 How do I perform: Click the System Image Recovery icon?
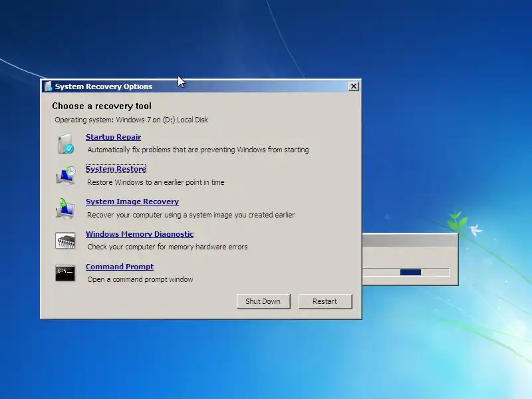click(x=65, y=208)
